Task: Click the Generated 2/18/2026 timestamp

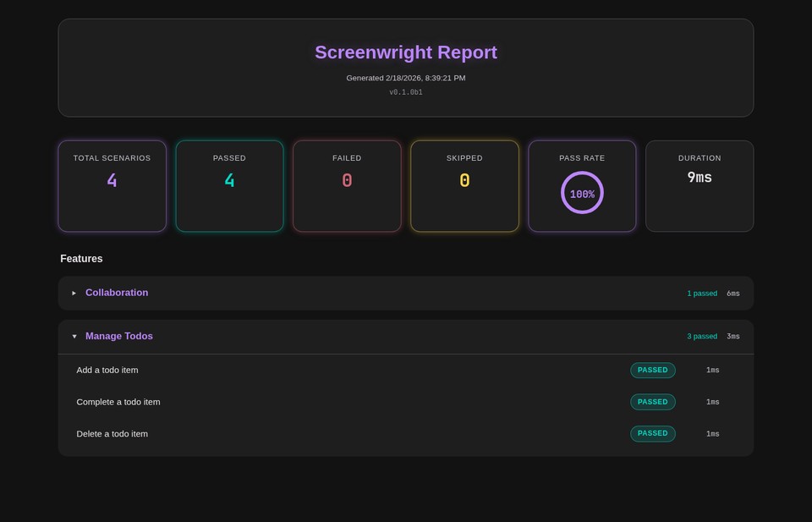Action: (x=406, y=78)
